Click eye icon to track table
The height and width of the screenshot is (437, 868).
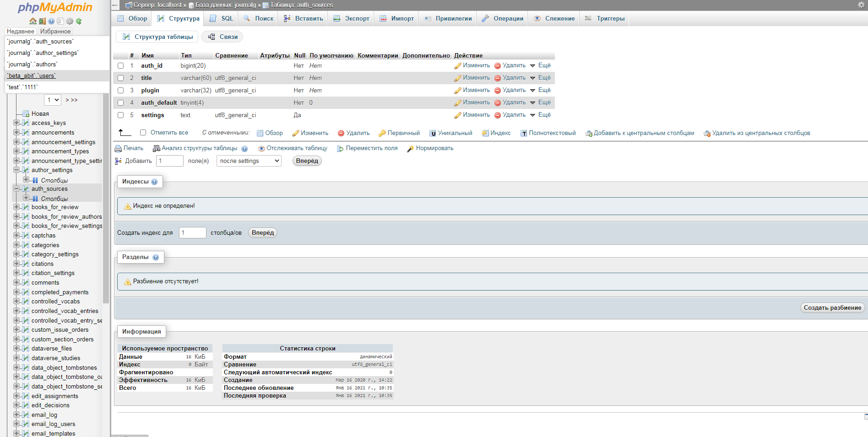point(261,148)
